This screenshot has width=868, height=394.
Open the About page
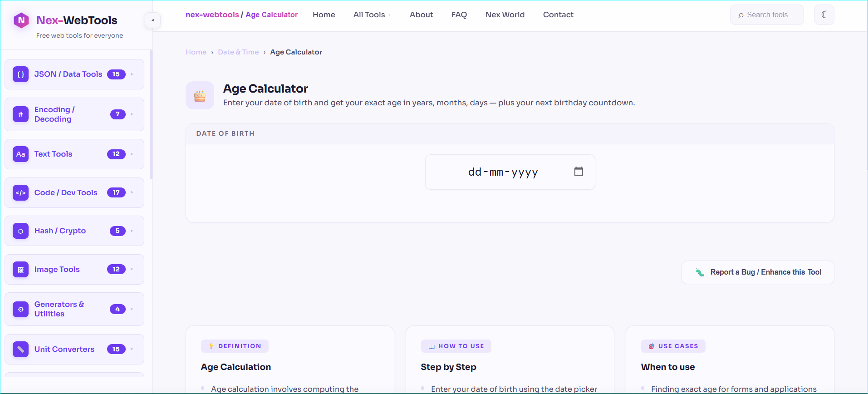pyautogui.click(x=422, y=15)
